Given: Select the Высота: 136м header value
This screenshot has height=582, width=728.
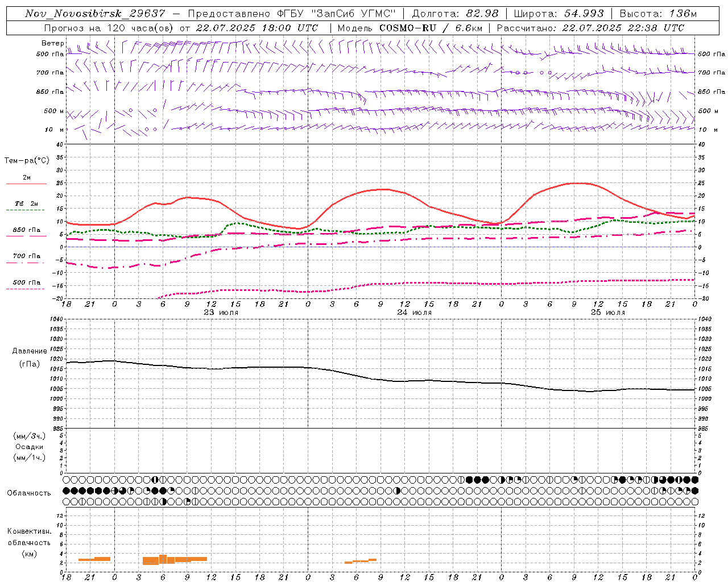Looking at the screenshot, I should [657, 14].
